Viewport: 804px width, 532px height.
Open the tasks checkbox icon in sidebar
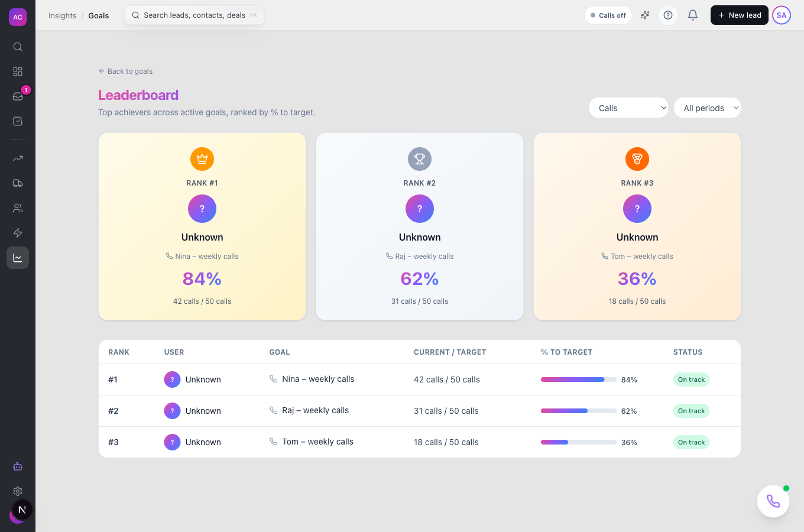pos(18,121)
